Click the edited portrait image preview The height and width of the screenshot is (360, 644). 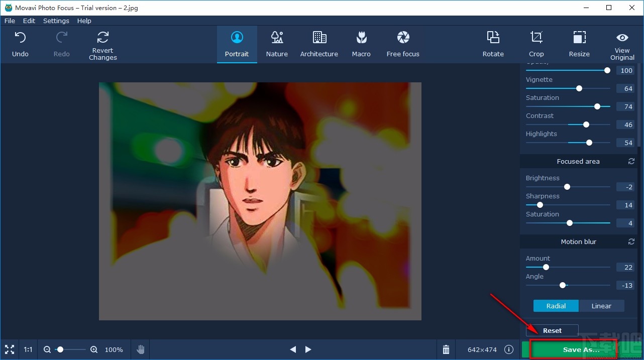point(260,201)
